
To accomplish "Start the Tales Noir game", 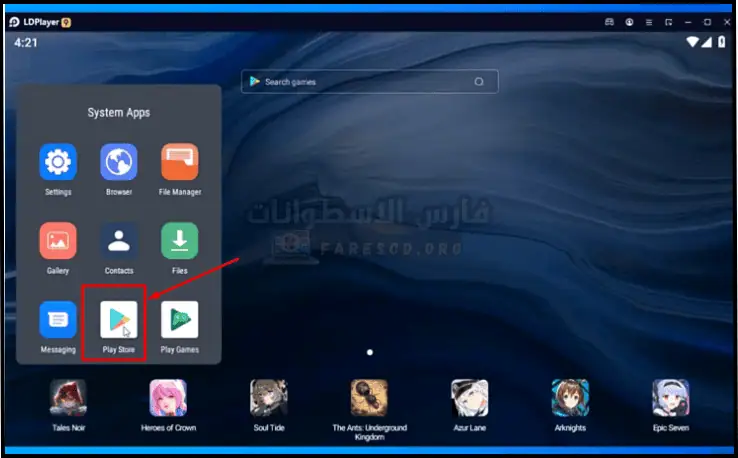I will click(x=68, y=398).
